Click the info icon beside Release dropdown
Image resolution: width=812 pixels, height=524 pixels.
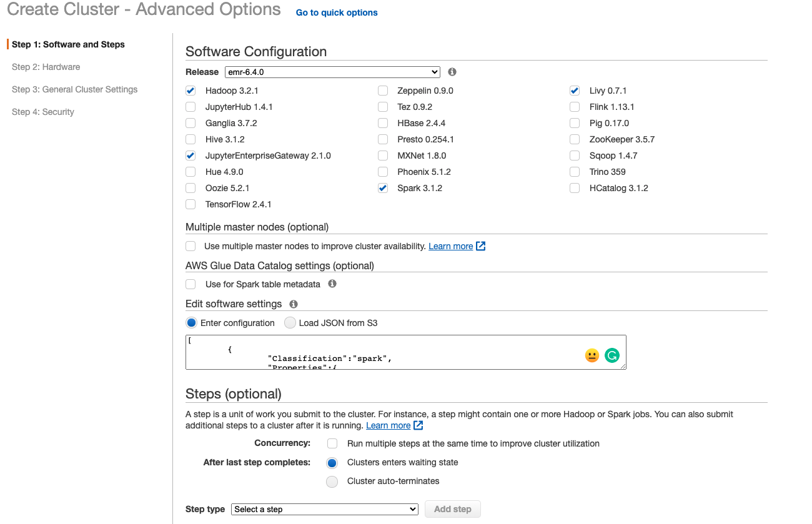click(x=452, y=72)
